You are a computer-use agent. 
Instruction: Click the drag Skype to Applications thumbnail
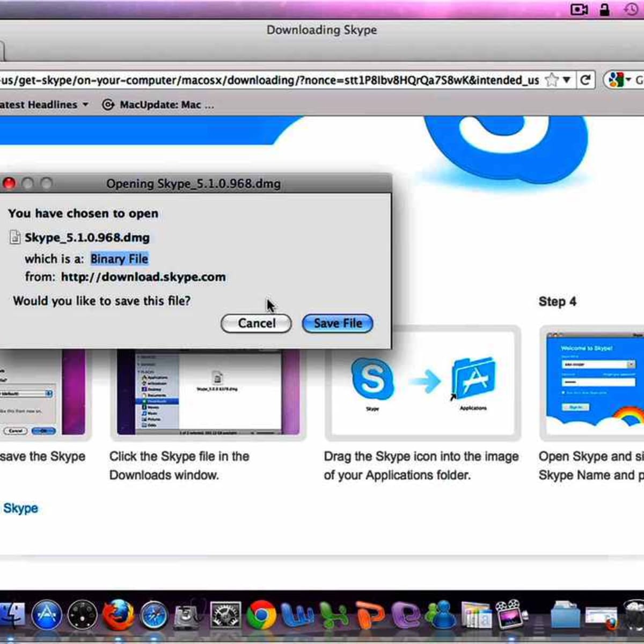pyautogui.click(x=423, y=383)
